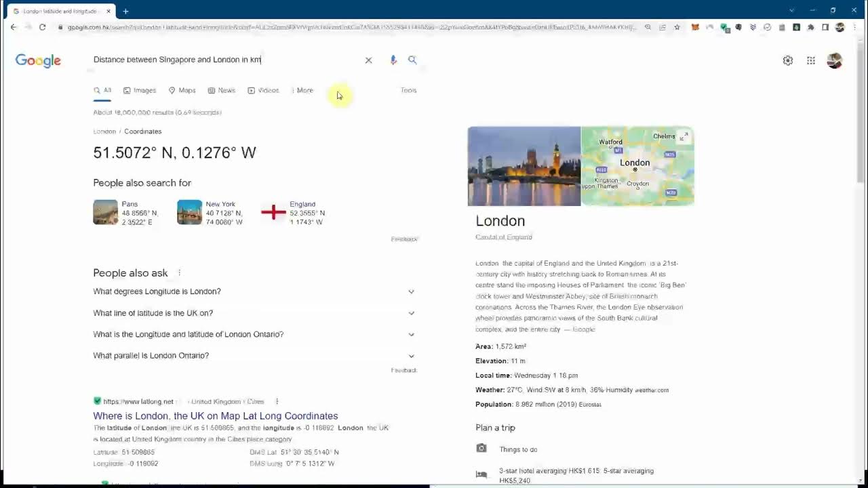Screen dimensions: 868x488
Task: Open the Extensions puzzle piece menu
Action: (x=810, y=27)
